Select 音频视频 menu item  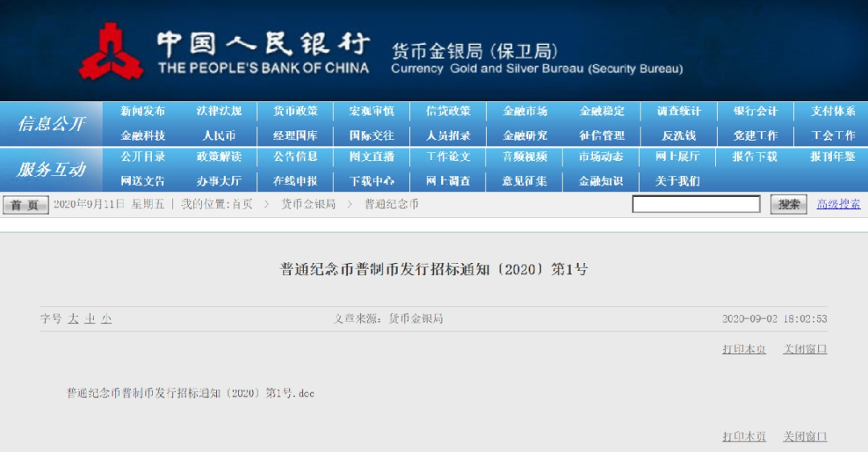click(x=526, y=157)
